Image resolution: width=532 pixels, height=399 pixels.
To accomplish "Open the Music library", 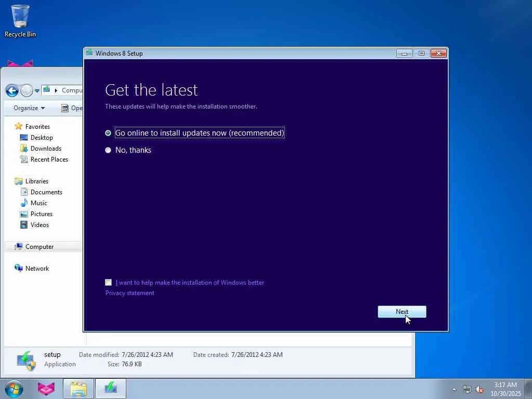I will click(38, 203).
